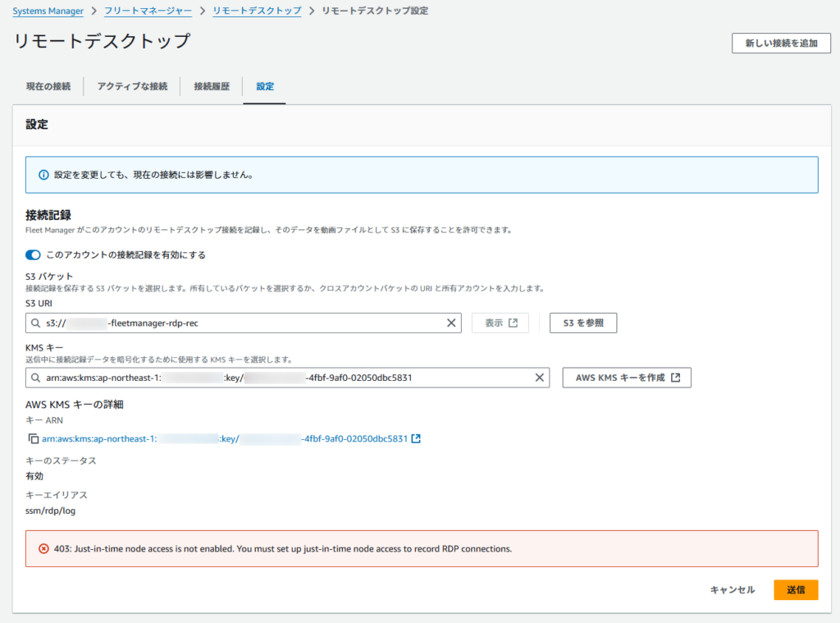Submit settings with 送信 button
Screen dimensions: 840x623
click(795, 589)
